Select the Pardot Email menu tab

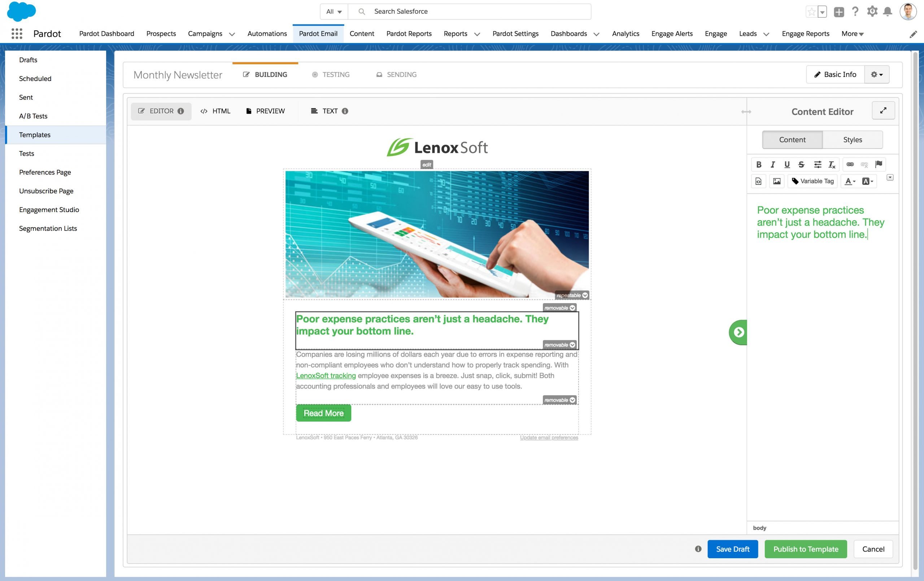point(318,33)
